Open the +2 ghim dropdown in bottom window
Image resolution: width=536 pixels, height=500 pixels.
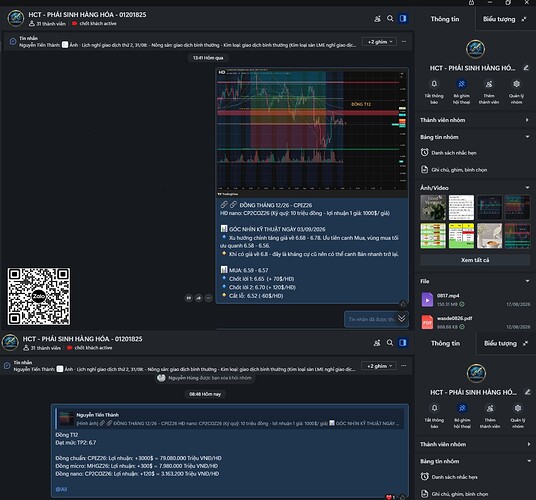pos(378,366)
